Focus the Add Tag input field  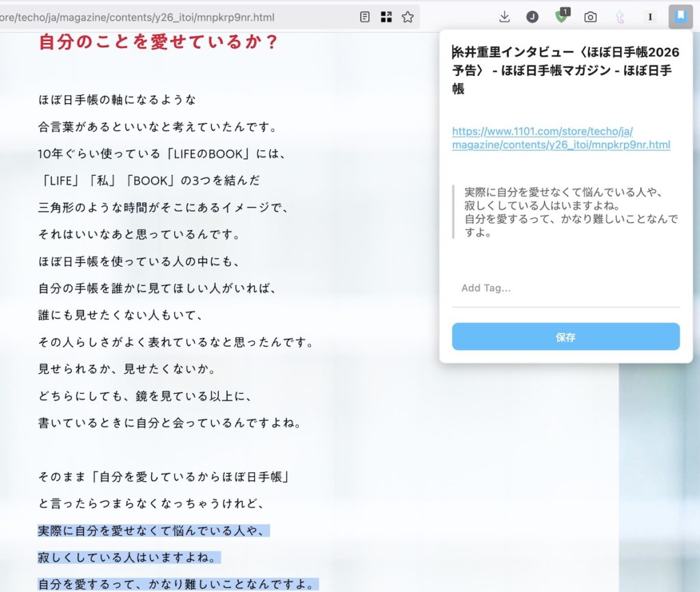(x=565, y=288)
